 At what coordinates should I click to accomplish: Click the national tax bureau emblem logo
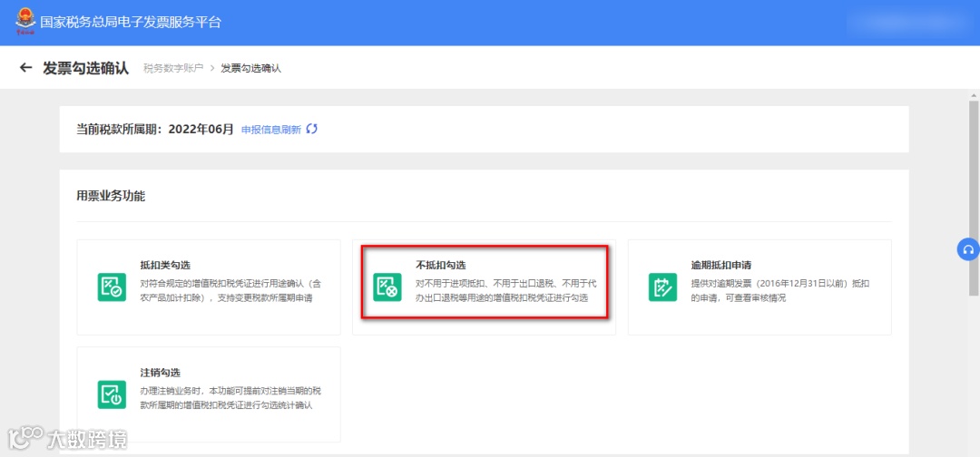click(x=25, y=21)
